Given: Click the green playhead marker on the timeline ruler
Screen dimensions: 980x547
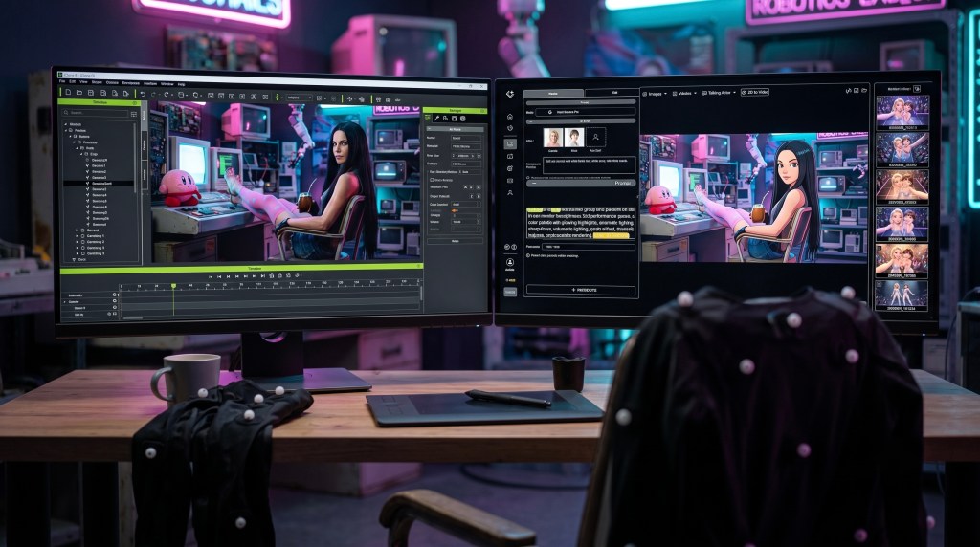Looking at the screenshot, I should [x=174, y=285].
